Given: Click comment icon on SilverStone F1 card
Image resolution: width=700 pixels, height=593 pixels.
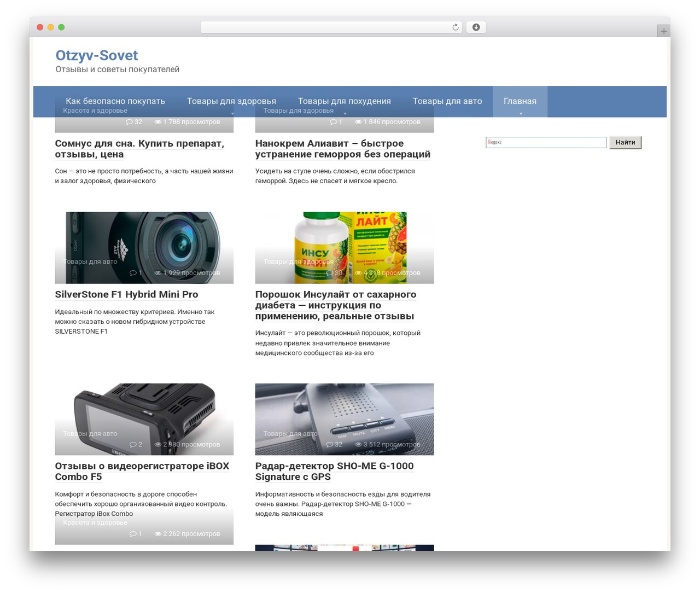Looking at the screenshot, I should [x=133, y=273].
